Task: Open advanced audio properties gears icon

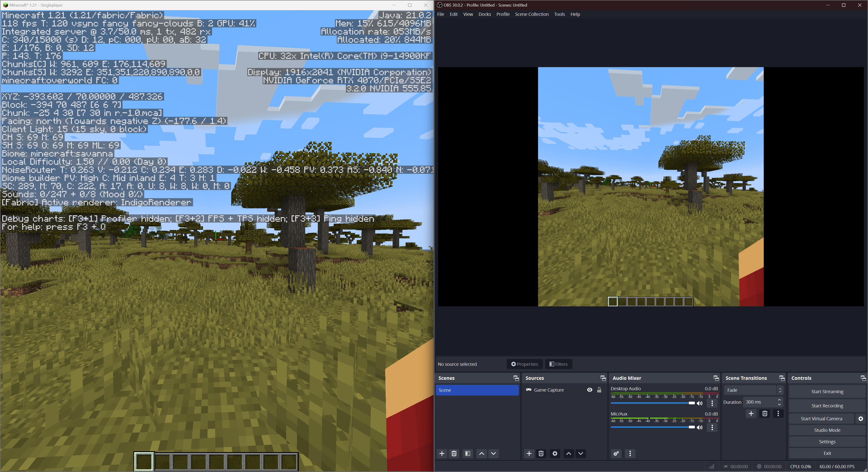Action: (616, 453)
